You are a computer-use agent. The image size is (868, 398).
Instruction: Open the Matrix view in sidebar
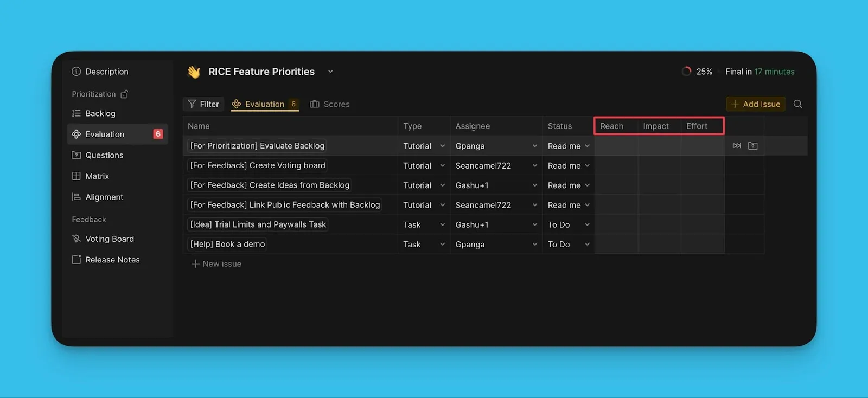coord(97,176)
